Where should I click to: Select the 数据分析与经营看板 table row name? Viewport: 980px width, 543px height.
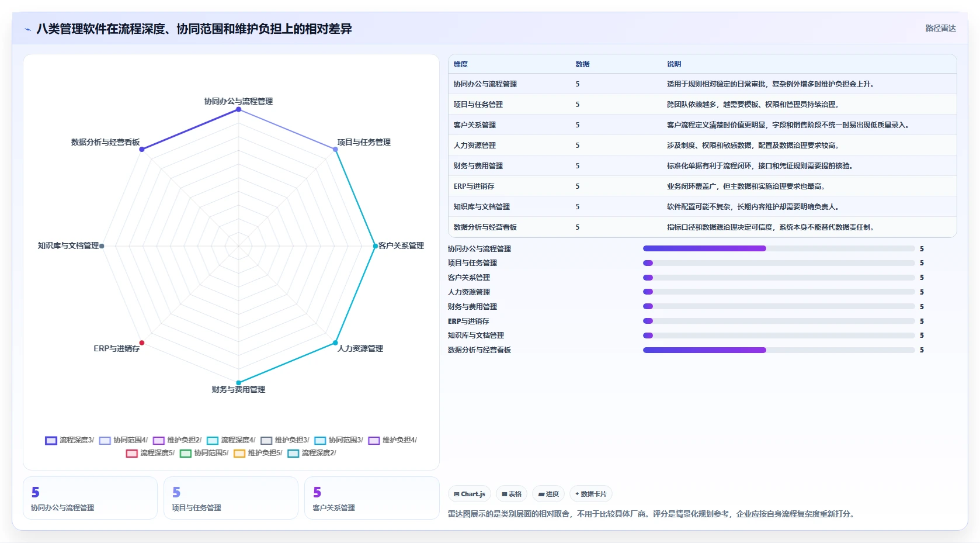click(485, 227)
